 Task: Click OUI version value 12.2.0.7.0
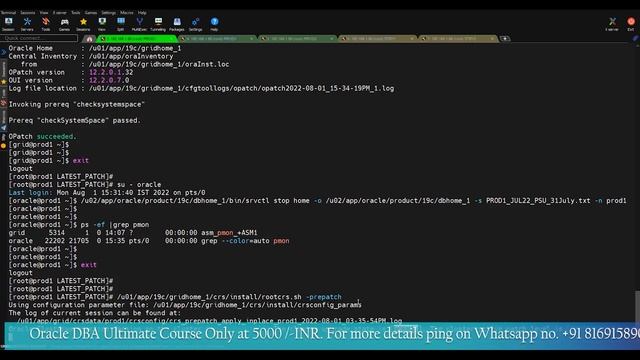[x=109, y=80]
